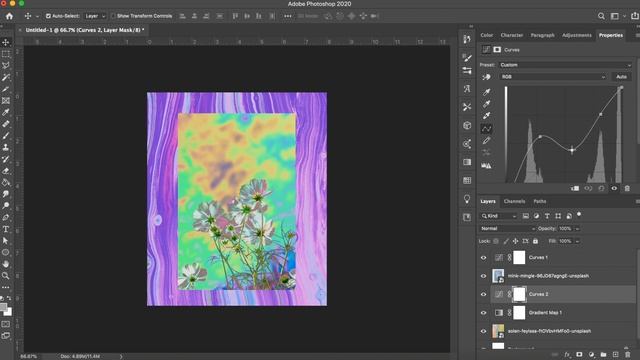Create a new group folder icon

[x=603, y=355]
